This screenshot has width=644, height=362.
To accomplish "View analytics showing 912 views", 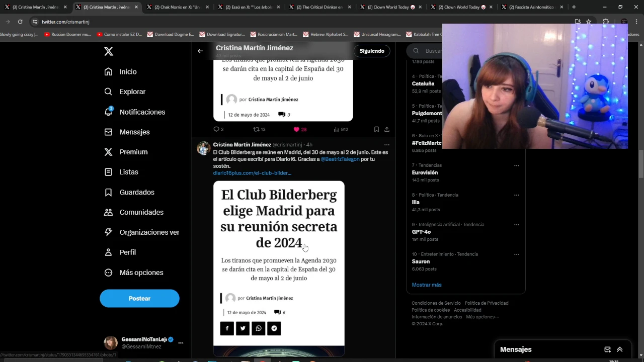I will pos(341,129).
